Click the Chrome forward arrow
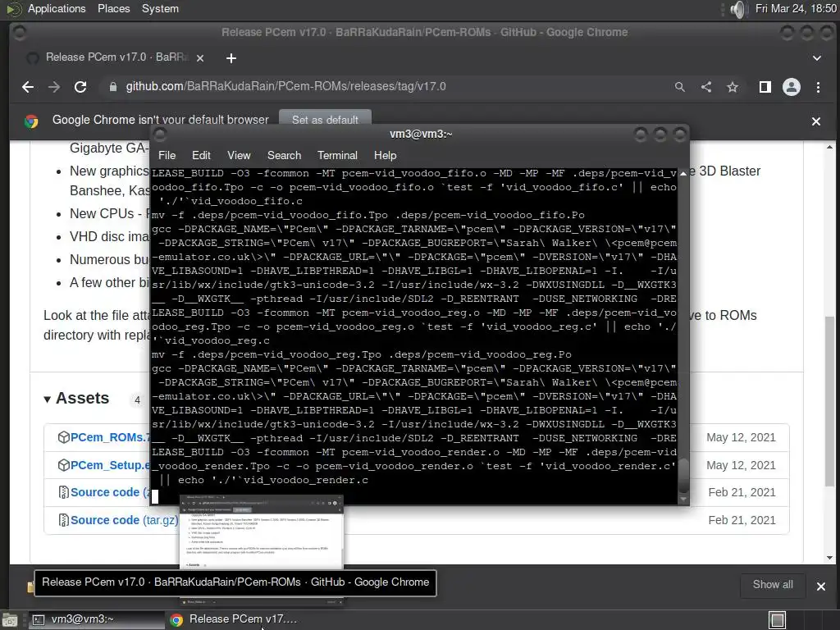Viewport: 840px width, 630px height. coord(54,87)
